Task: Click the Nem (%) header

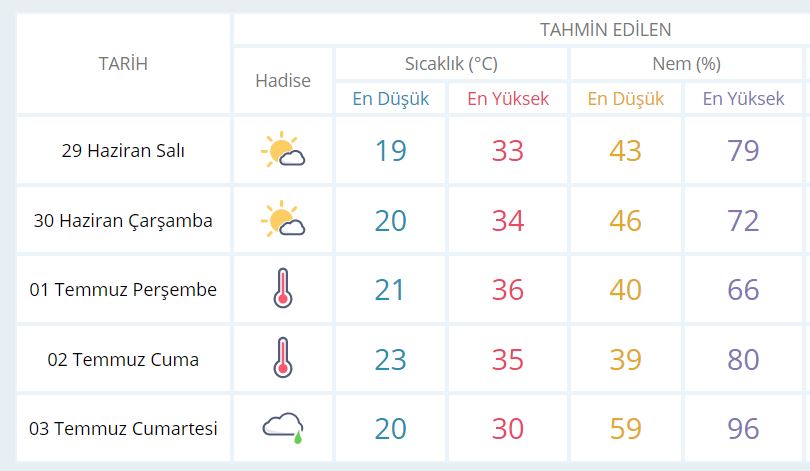Action: [x=686, y=64]
